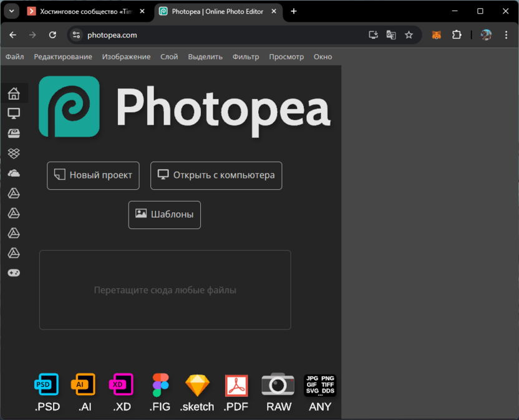
Task: Click the .XD format icon
Action: (122, 384)
